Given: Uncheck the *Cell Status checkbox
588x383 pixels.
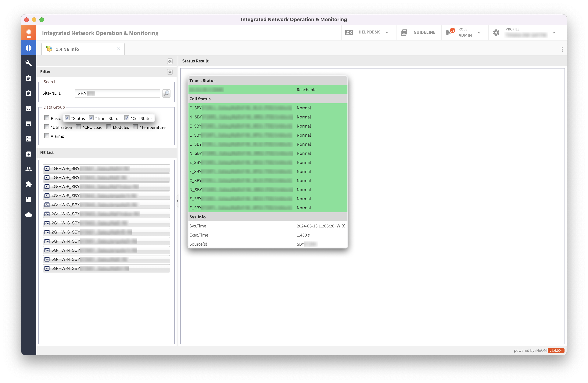Looking at the screenshot, I should tap(127, 118).
